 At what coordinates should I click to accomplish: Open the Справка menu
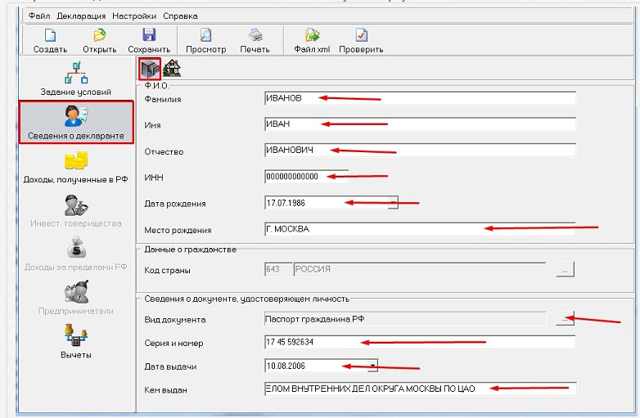[x=180, y=16]
